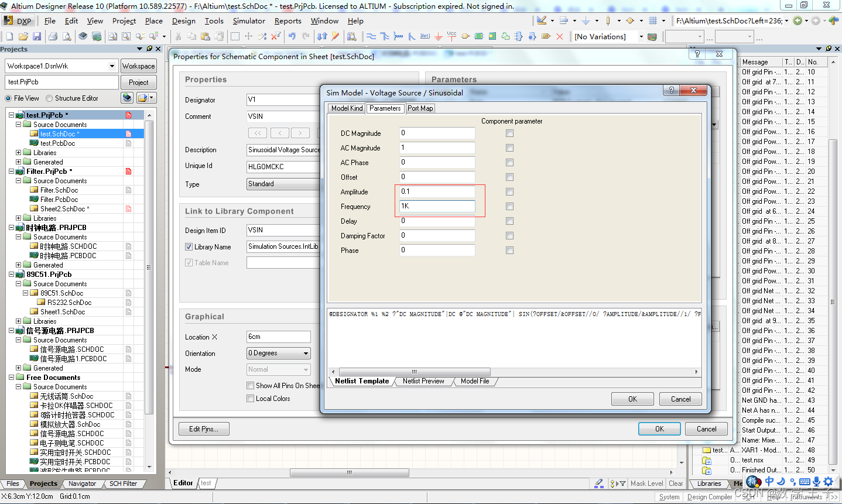Open the Design menu
This screenshot has height=504, width=842.
184,20
